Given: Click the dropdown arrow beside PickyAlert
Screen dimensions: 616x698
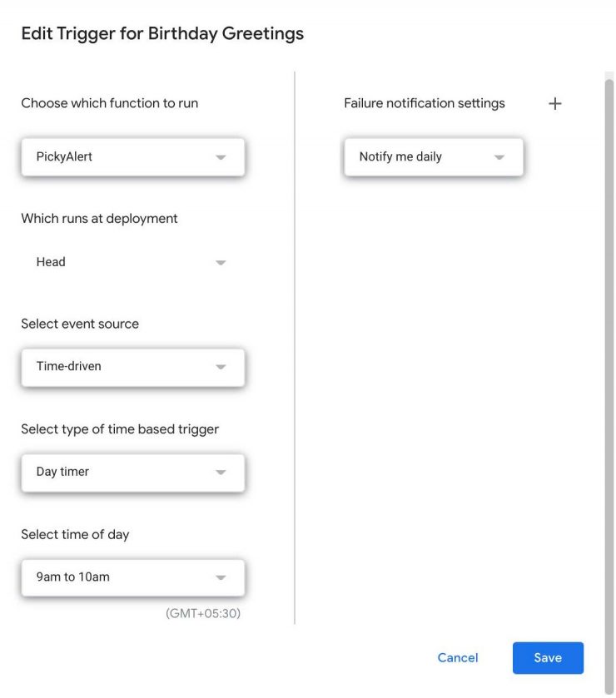Looking at the screenshot, I should 221,156.
